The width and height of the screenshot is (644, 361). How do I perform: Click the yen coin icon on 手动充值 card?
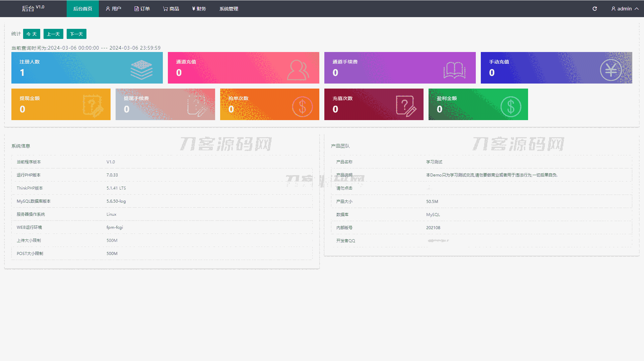611,70
